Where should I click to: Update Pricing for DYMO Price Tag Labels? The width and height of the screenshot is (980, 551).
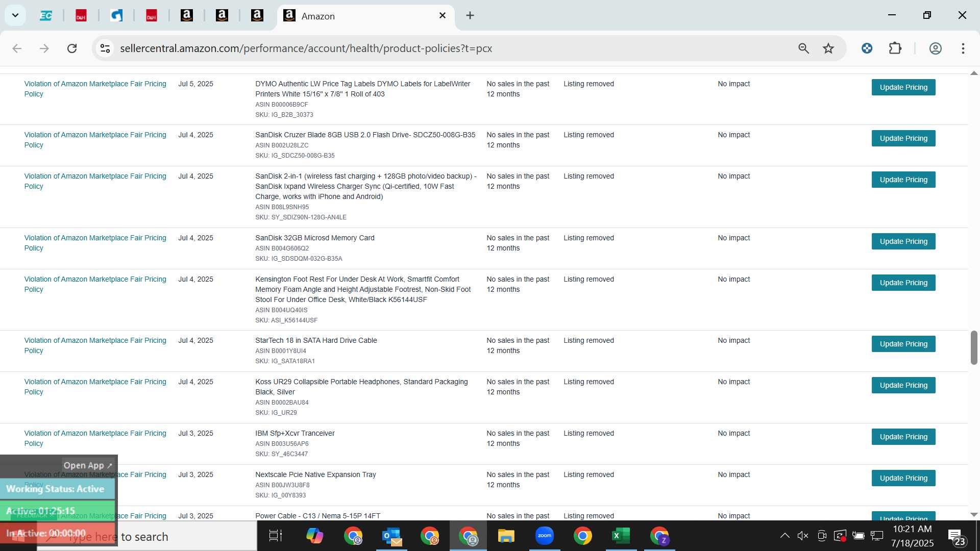tap(903, 87)
